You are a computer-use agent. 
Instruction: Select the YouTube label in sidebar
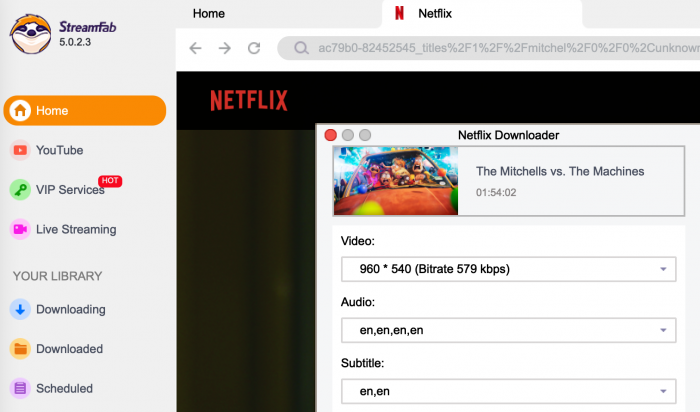[x=60, y=150]
